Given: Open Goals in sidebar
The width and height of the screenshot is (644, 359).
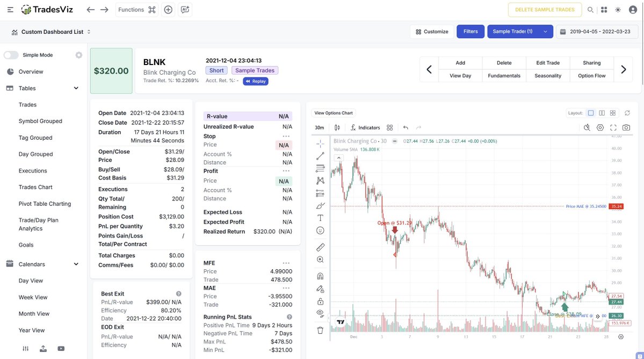Looking at the screenshot, I should point(26,245).
